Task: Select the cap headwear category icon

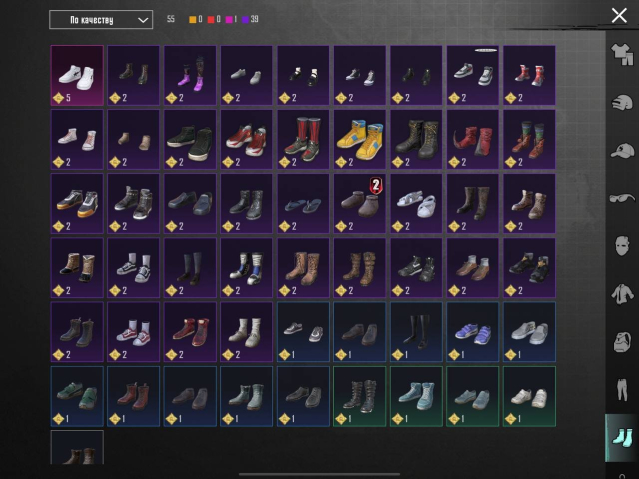Action: click(622, 150)
